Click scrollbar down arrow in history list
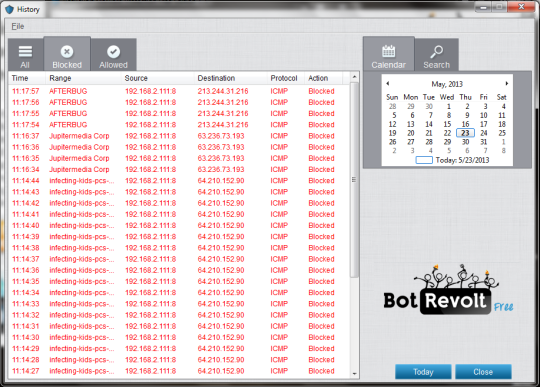 (x=354, y=374)
